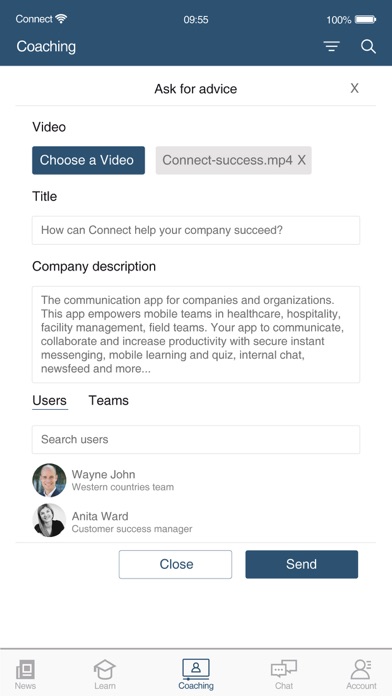This screenshot has height=696, width=392.
Task: Click the Send button
Action: click(301, 564)
